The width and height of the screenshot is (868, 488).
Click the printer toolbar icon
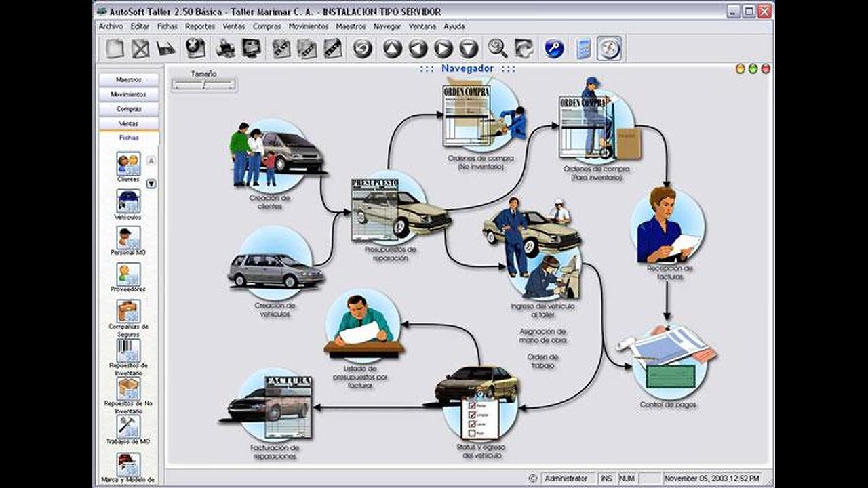point(225,48)
